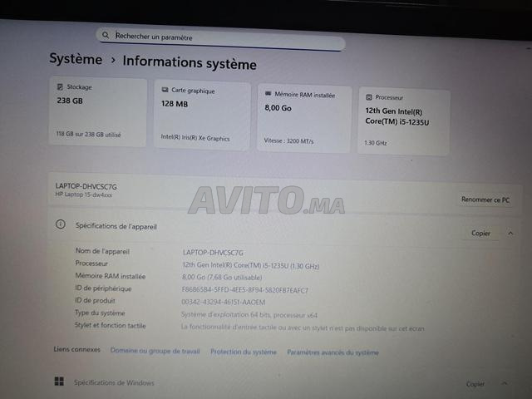Select Type du système value text

[x=249, y=315]
